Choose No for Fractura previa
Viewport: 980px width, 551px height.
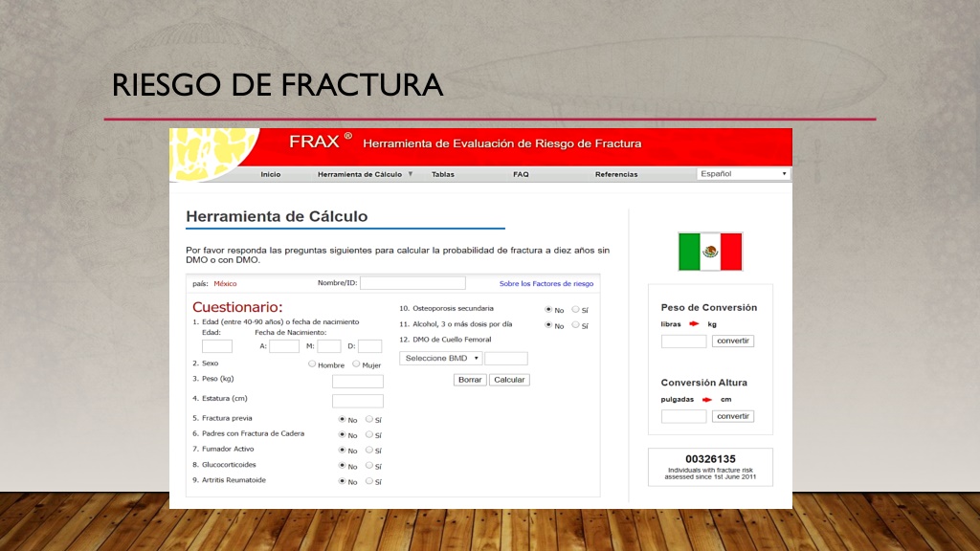(x=342, y=419)
